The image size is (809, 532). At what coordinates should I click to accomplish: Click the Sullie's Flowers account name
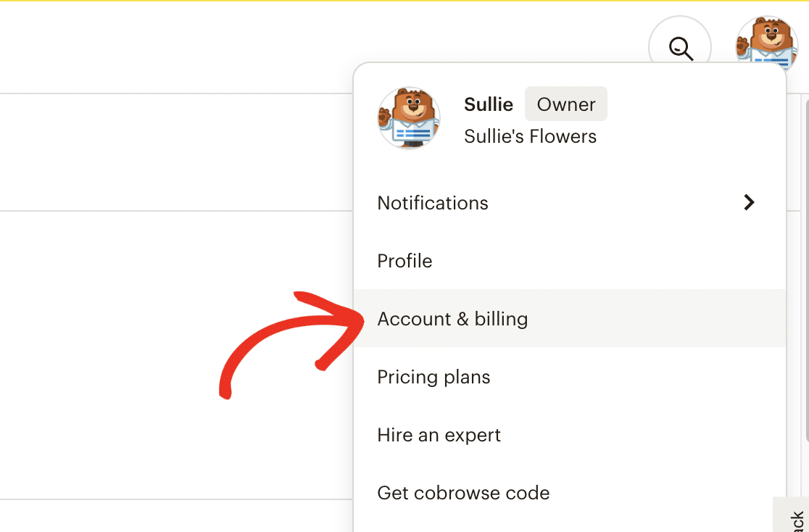pyautogui.click(x=530, y=136)
